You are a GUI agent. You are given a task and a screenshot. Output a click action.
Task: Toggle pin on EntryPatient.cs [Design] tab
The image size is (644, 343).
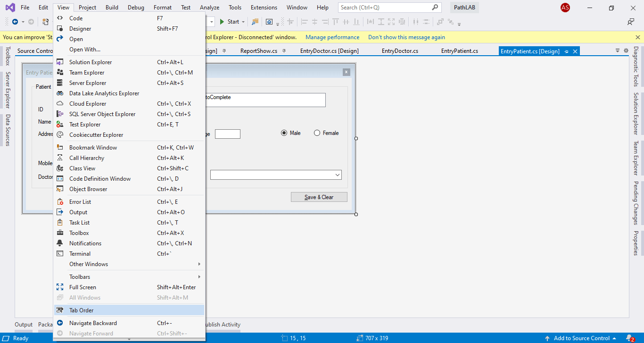point(566,51)
